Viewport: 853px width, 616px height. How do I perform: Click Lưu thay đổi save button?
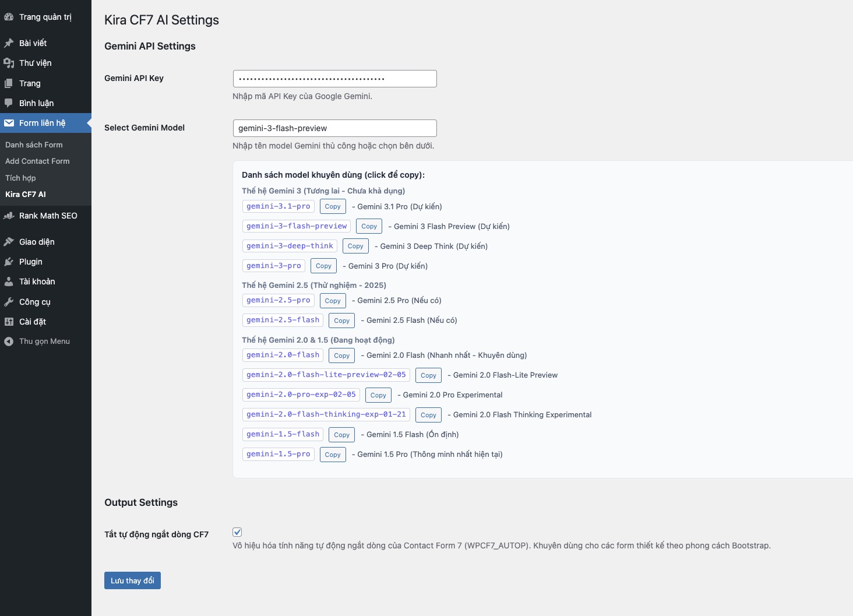pos(132,580)
